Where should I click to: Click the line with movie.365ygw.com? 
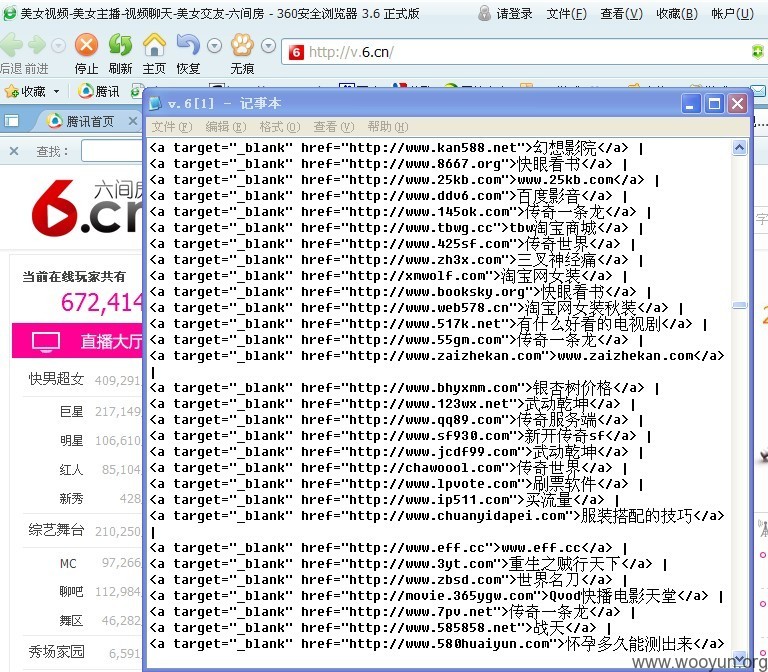pyautogui.click(x=436, y=596)
